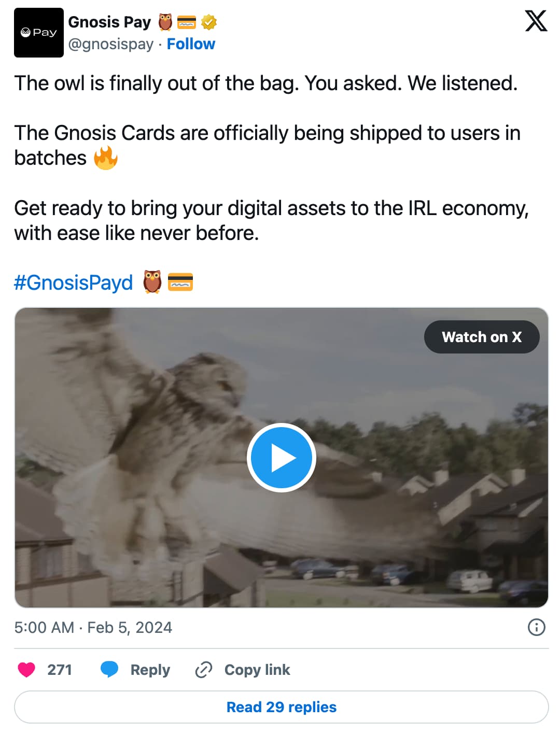Viewport: 560px width, 735px height.
Task: Click the @gnosispay handle
Action: (111, 44)
